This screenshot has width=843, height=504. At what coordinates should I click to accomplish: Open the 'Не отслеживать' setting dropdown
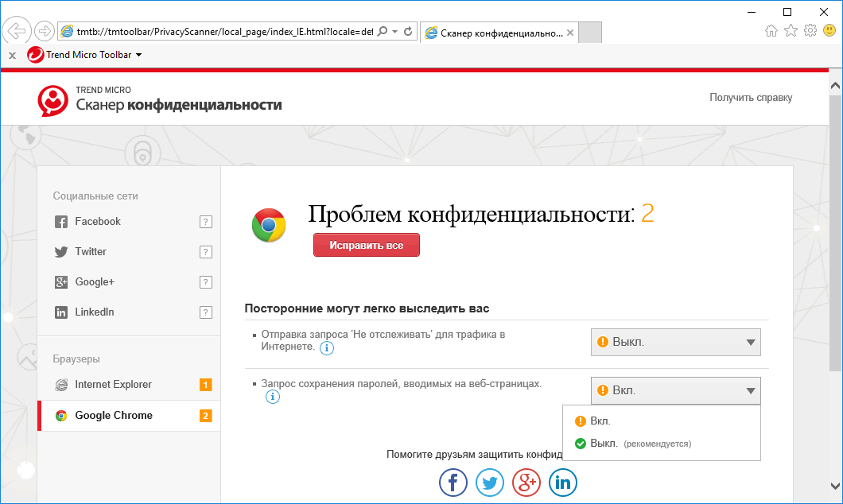(675, 342)
